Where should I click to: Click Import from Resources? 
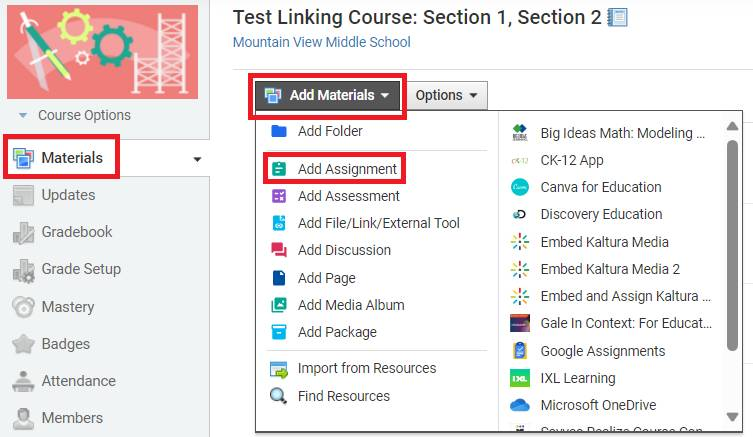click(366, 368)
